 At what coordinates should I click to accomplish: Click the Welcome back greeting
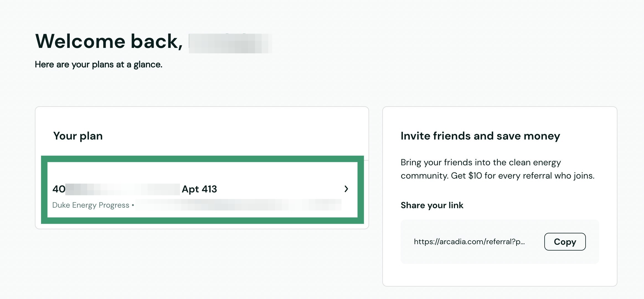[x=108, y=41]
